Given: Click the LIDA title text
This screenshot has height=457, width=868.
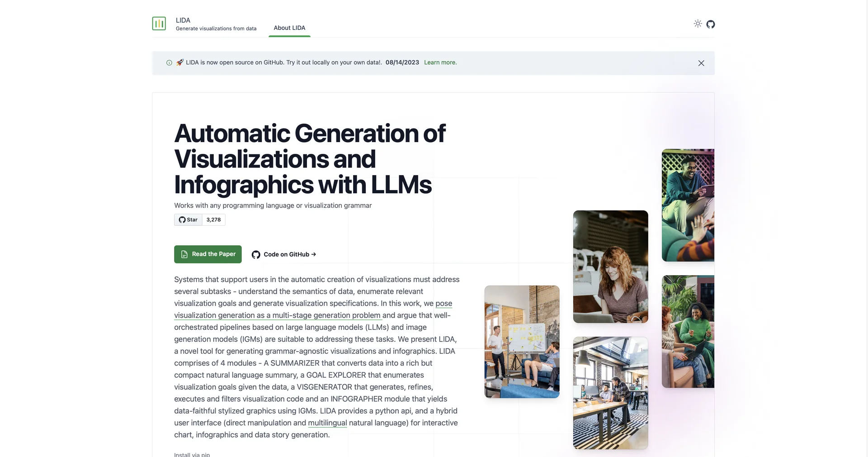Looking at the screenshot, I should (x=183, y=20).
